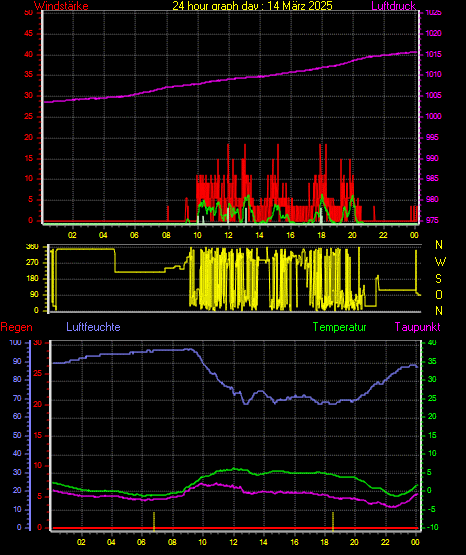The height and width of the screenshot is (555, 466).
Task: Click 1005 on the Luftdruck axis
Action: [433, 95]
